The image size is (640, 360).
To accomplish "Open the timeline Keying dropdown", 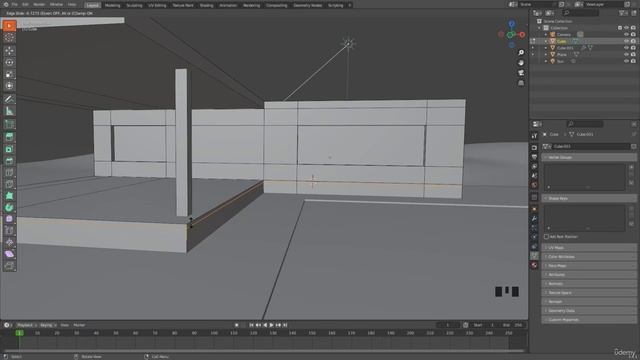I will (x=48, y=325).
